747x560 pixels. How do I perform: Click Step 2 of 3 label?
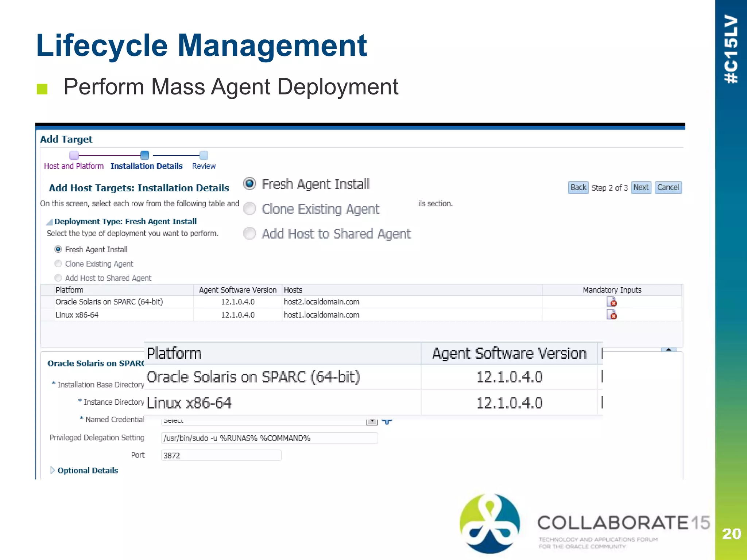coord(609,188)
